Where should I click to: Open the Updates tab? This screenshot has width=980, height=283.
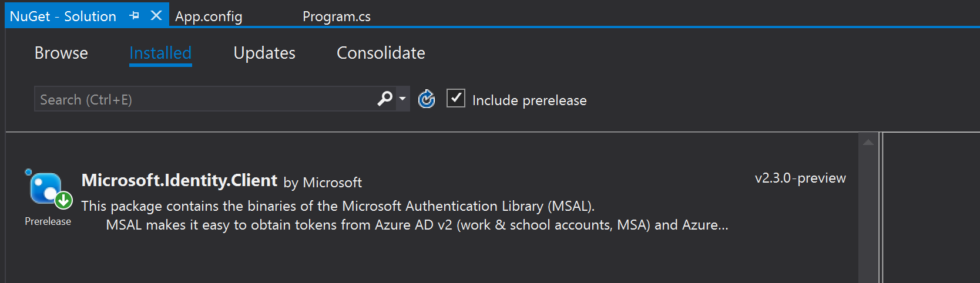(x=264, y=53)
